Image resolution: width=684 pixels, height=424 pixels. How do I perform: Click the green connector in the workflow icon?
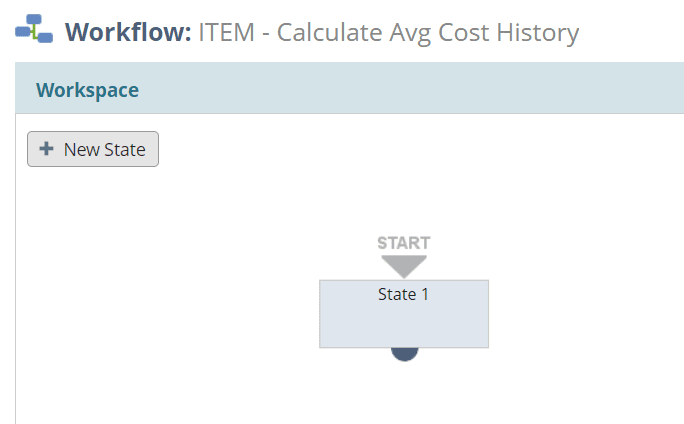coord(34,33)
